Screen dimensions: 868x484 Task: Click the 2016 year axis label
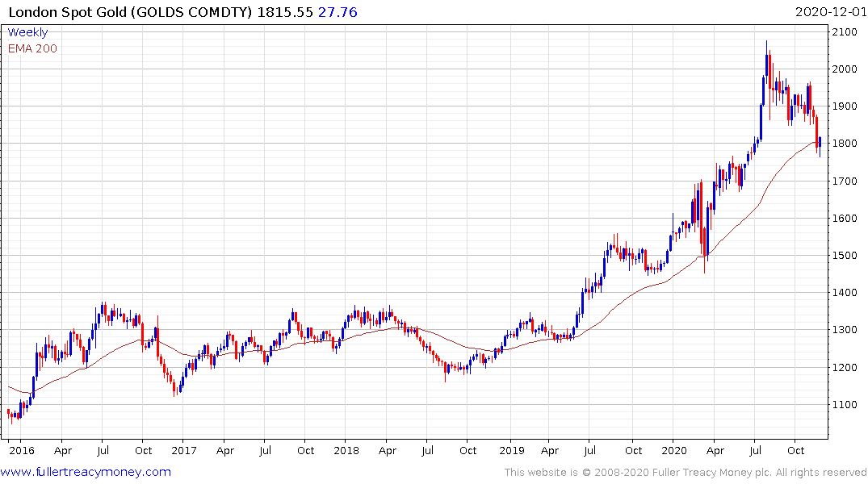click(22, 450)
